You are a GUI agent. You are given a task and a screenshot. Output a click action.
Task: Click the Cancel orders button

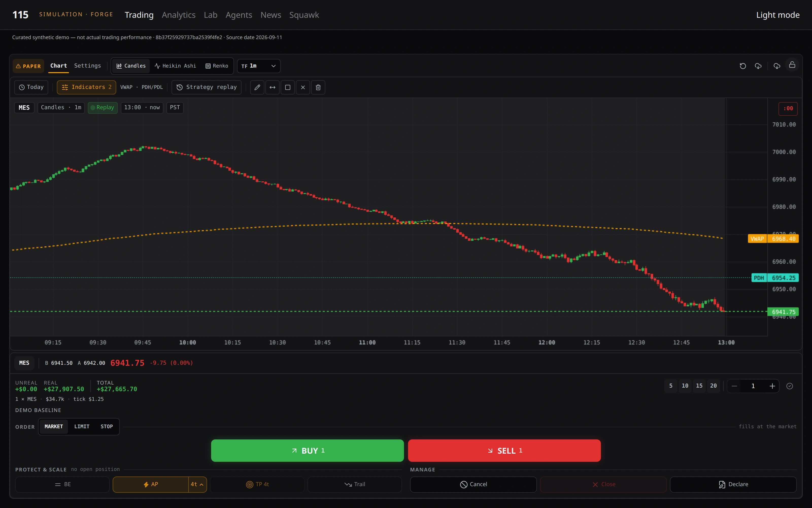coord(473,484)
